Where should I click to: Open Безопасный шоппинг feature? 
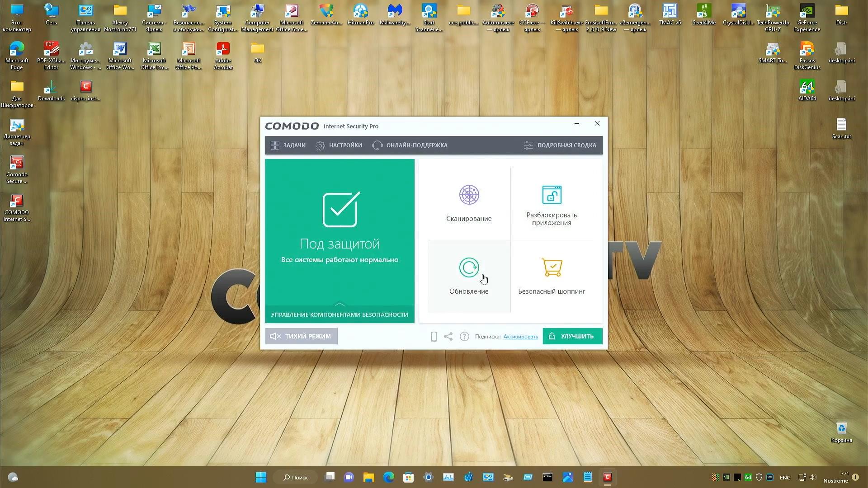click(552, 276)
